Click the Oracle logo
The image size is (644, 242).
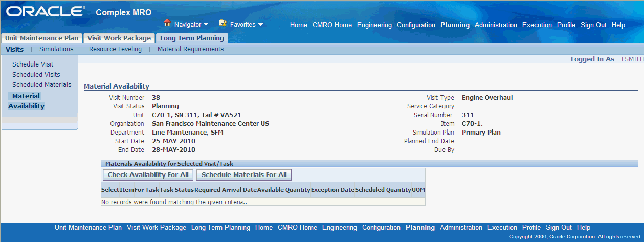46,11
